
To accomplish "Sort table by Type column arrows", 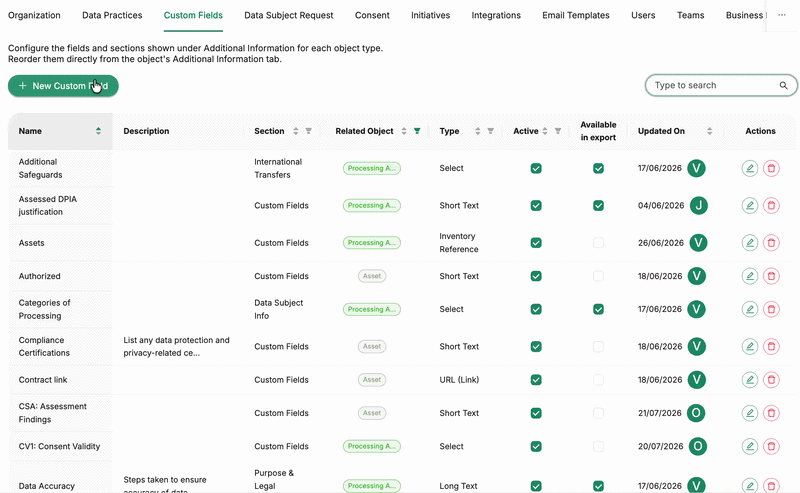I will point(478,131).
